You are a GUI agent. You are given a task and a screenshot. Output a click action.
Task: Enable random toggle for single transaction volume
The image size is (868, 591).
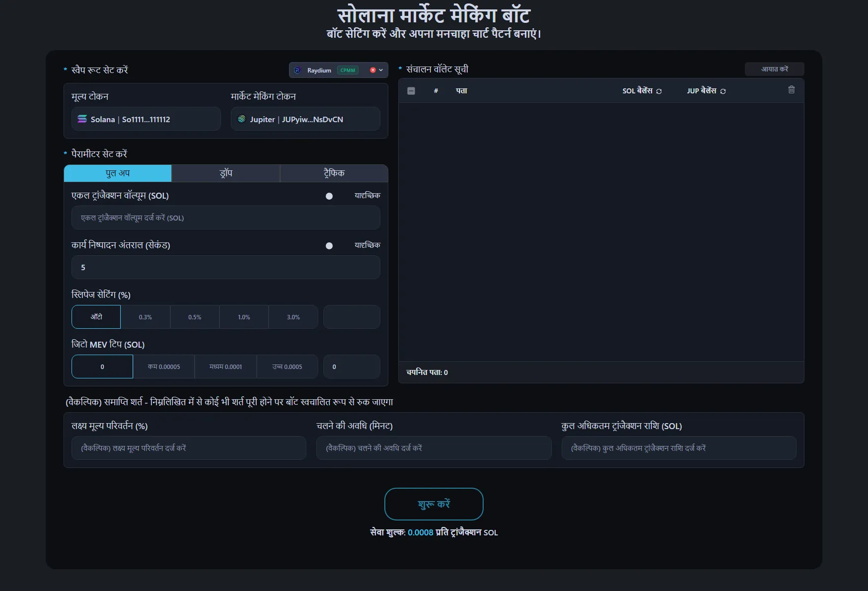pyautogui.click(x=329, y=196)
